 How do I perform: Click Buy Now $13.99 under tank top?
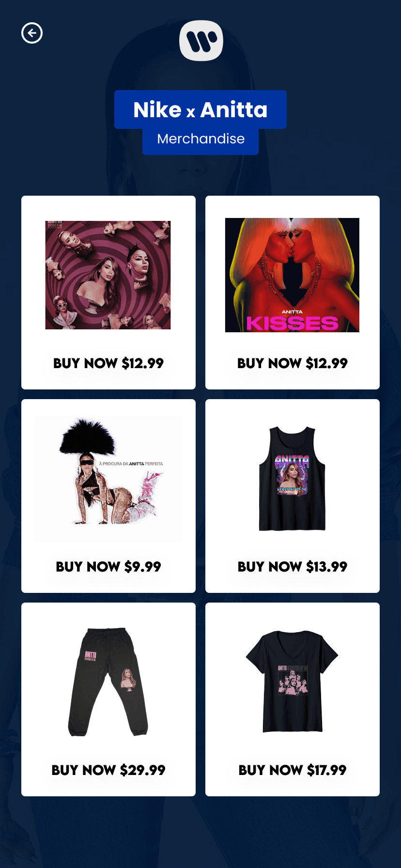click(293, 567)
